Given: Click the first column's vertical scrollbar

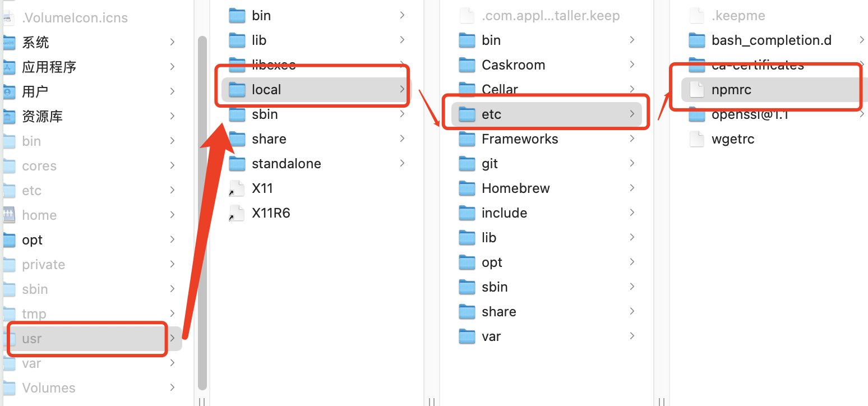Looking at the screenshot, I should tap(202, 213).
